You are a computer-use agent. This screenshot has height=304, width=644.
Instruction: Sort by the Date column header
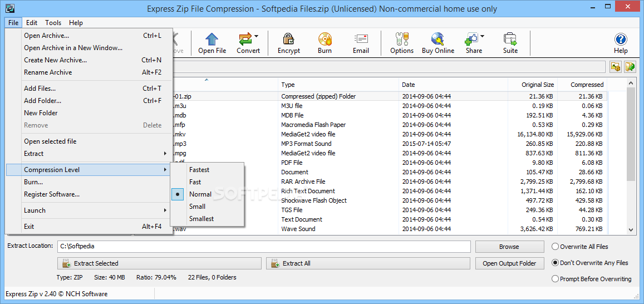tap(454, 85)
